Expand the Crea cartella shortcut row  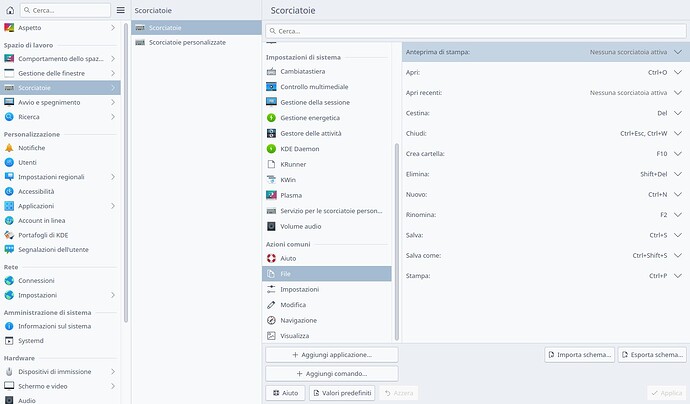click(678, 154)
